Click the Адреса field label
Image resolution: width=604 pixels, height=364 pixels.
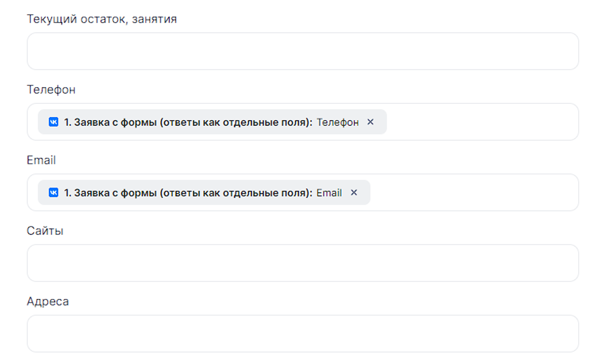[47, 301]
